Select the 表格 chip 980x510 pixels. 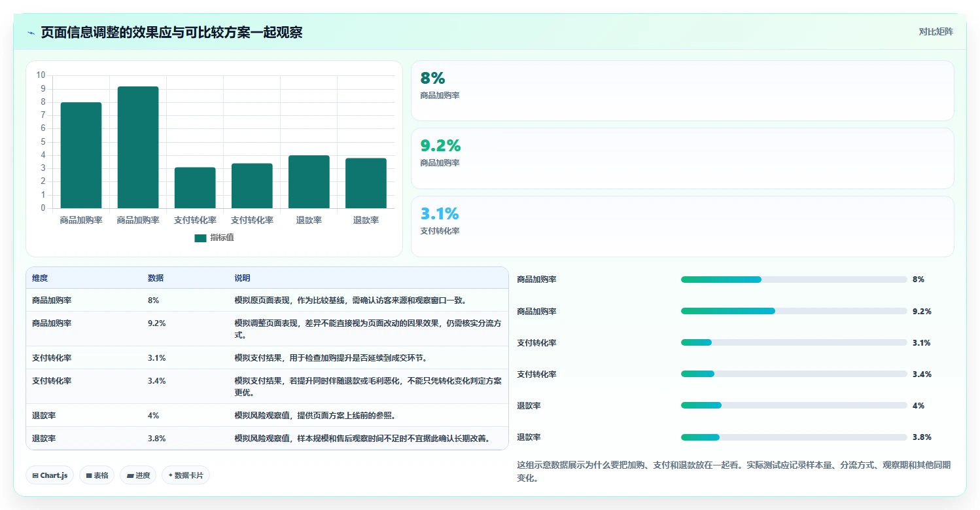point(97,475)
